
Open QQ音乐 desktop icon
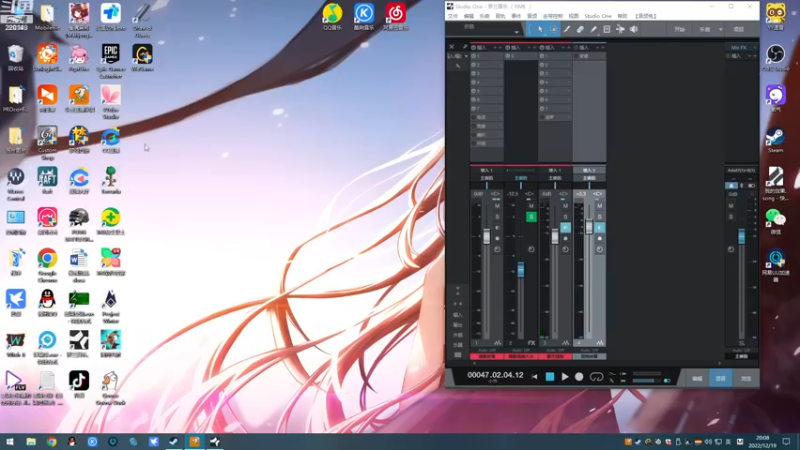pos(332,17)
